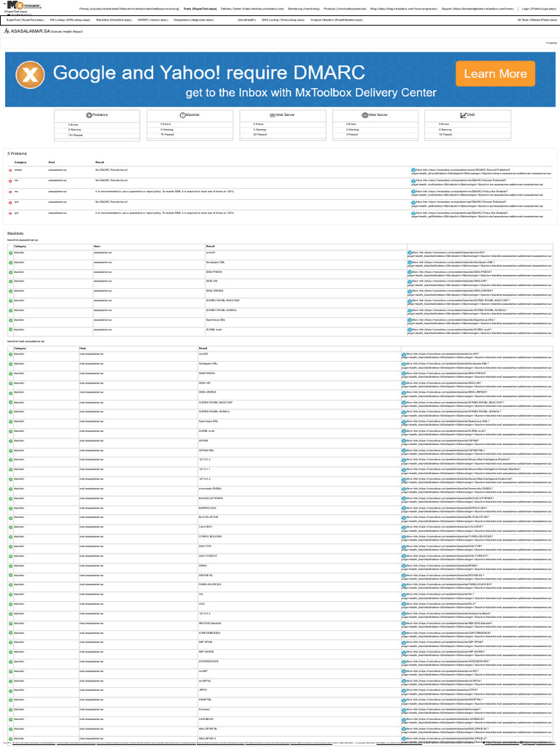Click the 'Blacklists' section heading
Viewport: 560px width, 747px height.
coord(15,233)
